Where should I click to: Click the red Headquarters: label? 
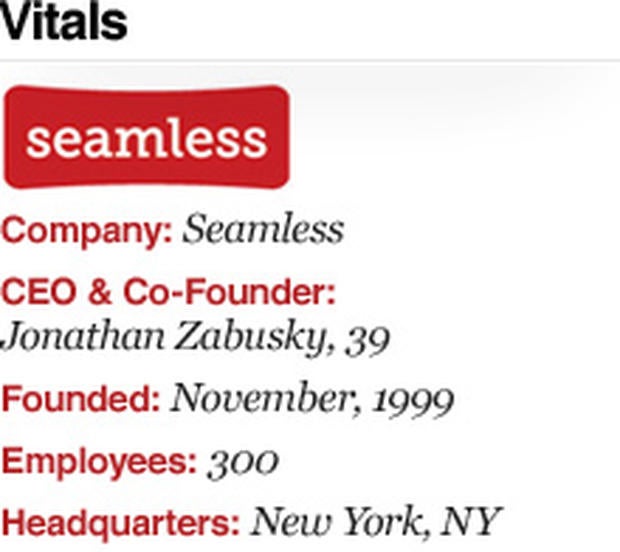tap(121, 524)
